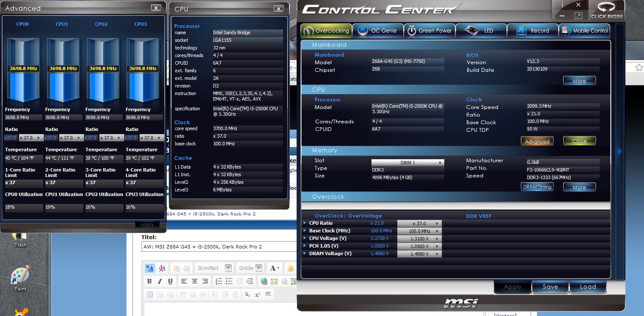Load an overclock profile
Viewport: 644px width, 316px height.
588,286
